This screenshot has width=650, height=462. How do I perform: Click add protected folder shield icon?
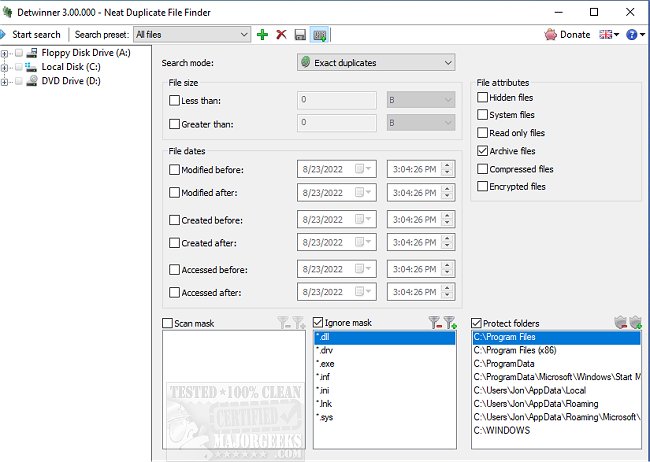point(635,322)
